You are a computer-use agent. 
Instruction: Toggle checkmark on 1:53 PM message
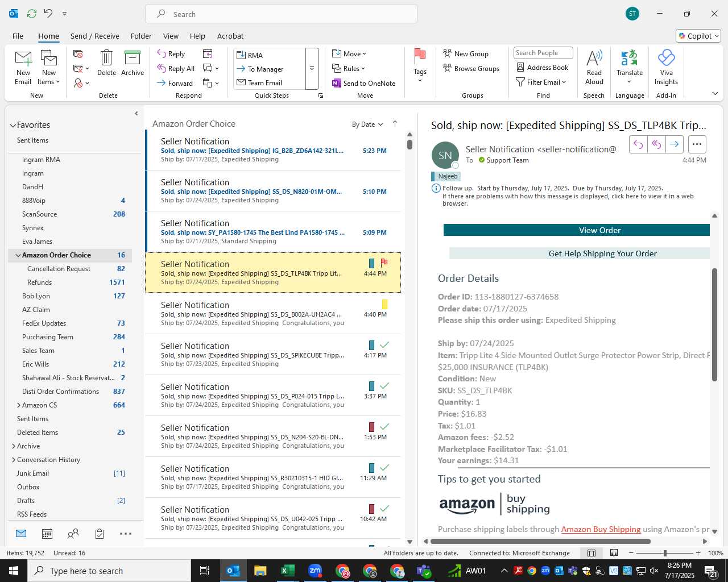(384, 426)
